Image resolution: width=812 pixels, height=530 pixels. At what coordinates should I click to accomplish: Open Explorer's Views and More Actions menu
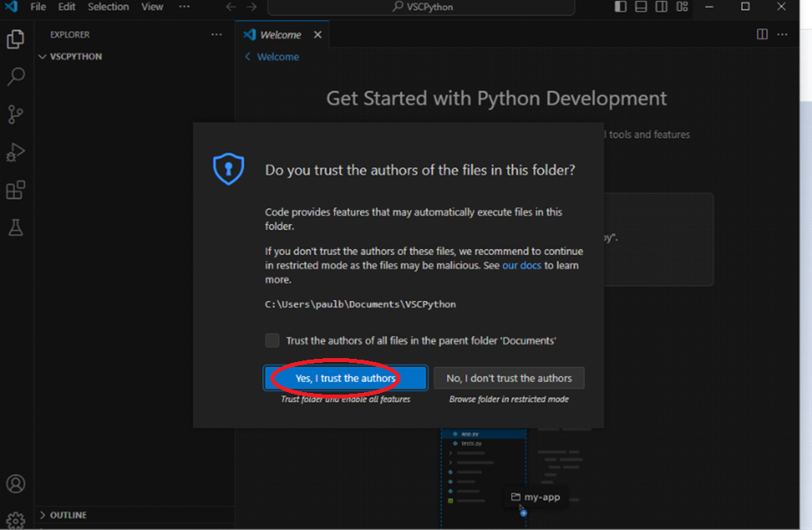(216, 35)
